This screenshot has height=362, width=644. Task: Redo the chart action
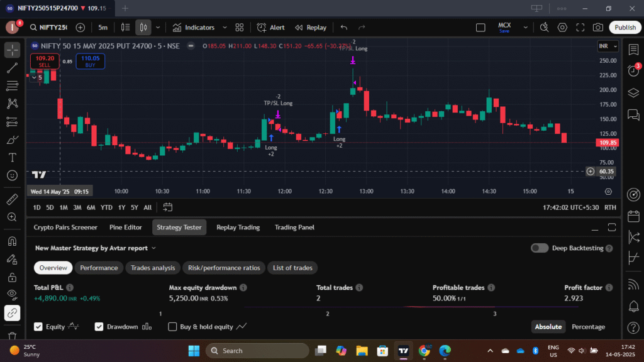point(362,28)
